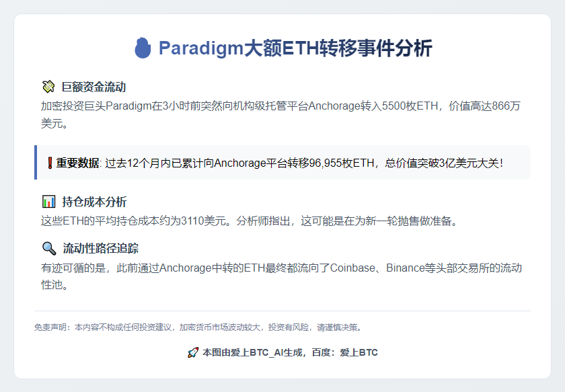Click the sentence 分析师指出，这可能是在为新一轮抛售做准备
The height and width of the screenshot is (392, 565).
coord(347,221)
